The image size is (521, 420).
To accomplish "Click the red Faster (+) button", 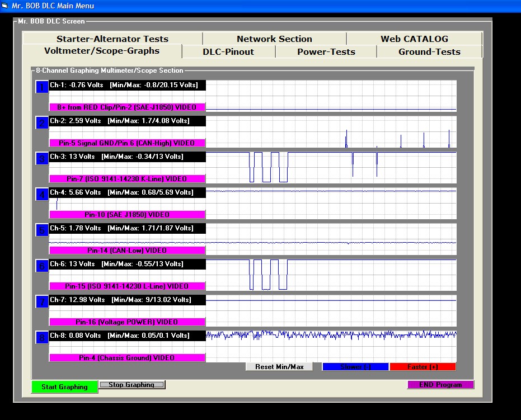I will coord(423,366).
